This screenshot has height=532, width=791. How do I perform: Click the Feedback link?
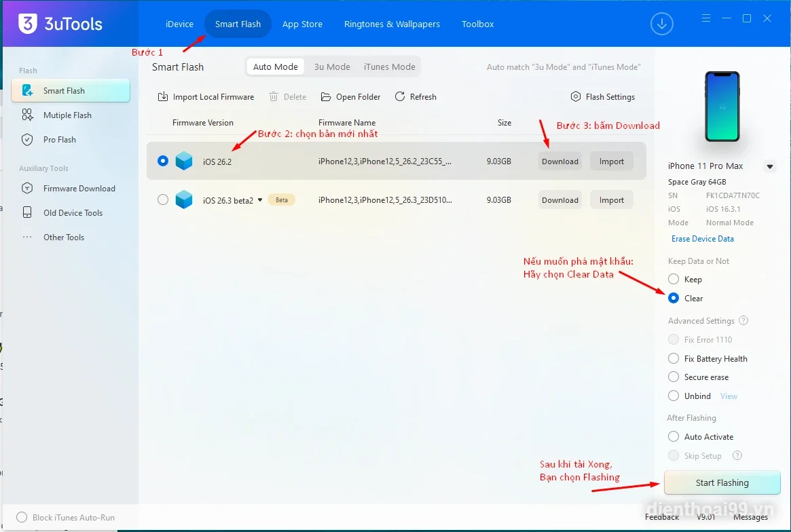point(662,517)
